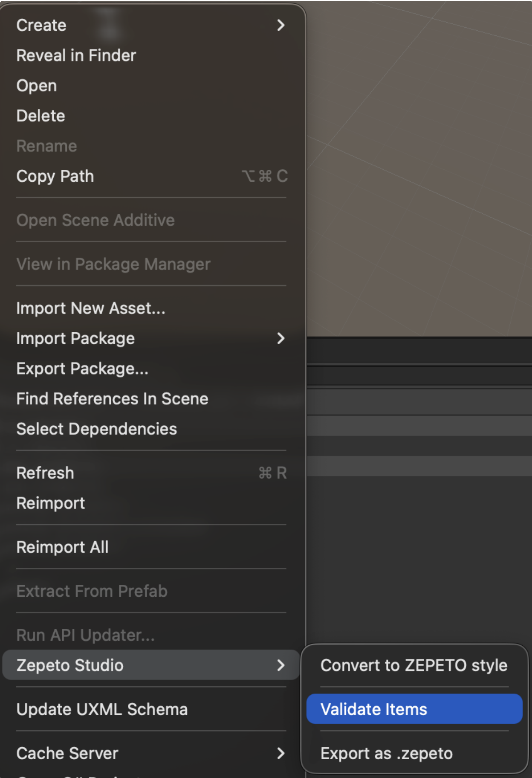Select Open from the context menu

[x=151, y=86]
